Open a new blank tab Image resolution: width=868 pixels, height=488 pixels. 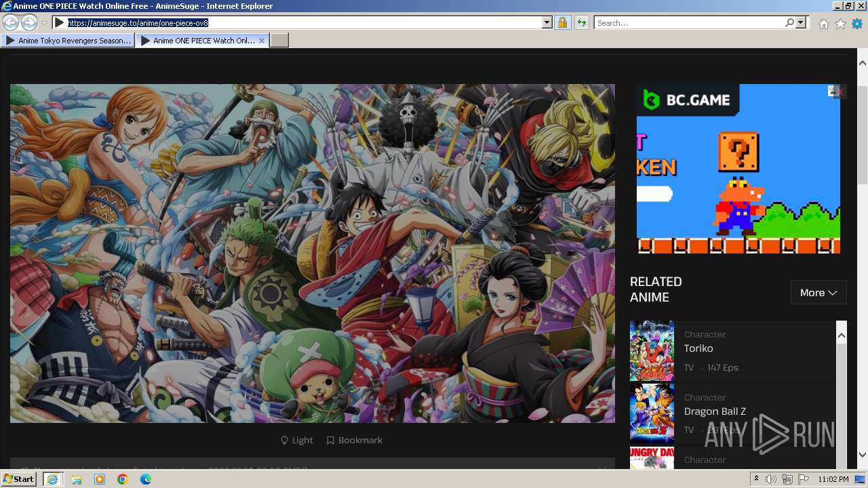(x=279, y=41)
